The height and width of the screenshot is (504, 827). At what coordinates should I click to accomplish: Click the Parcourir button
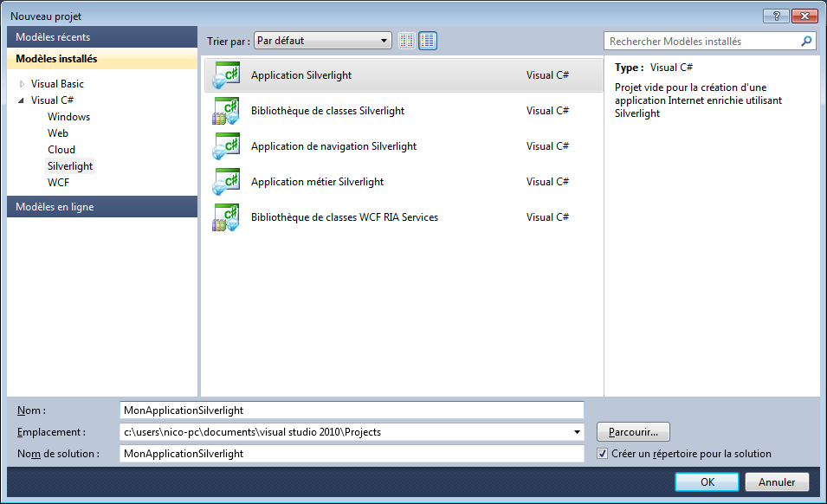pyautogui.click(x=633, y=431)
